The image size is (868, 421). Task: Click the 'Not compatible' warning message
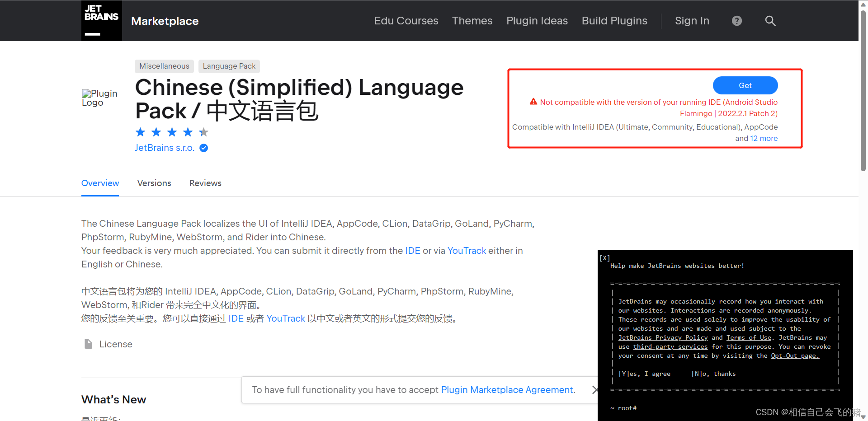click(654, 108)
